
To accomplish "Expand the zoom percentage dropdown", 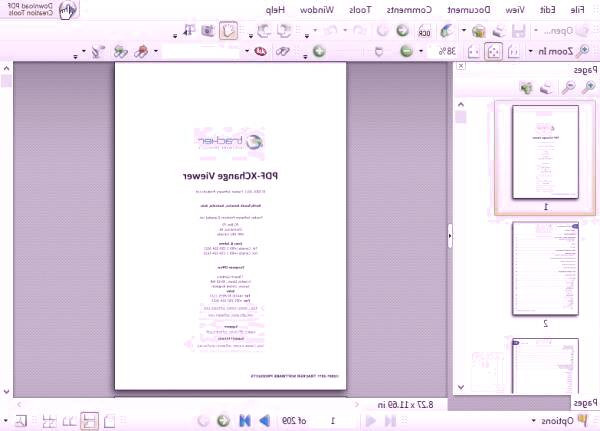I will pyautogui.click(x=421, y=51).
